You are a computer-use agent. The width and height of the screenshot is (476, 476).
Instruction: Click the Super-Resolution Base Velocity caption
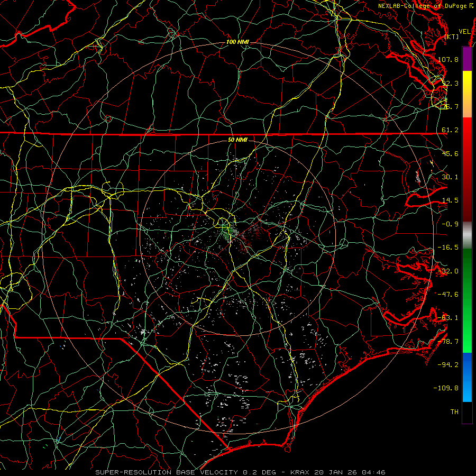(x=240, y=472)
